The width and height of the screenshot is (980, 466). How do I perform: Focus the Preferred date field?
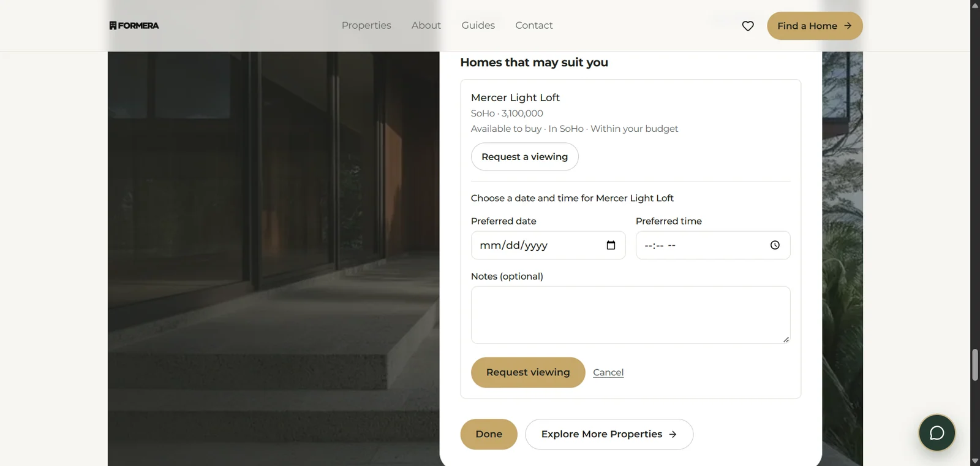(x=548, y=245)
